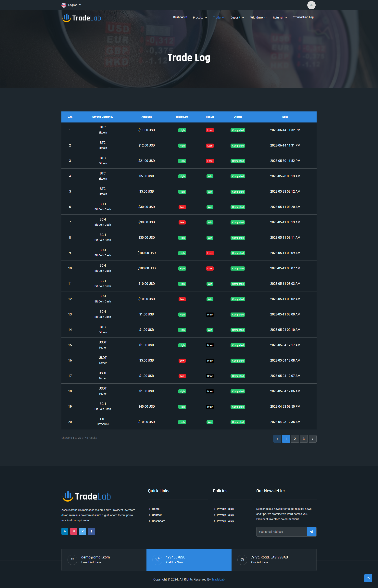
Task: Click the Instagram icon in footer
Action: click(74, 531)
